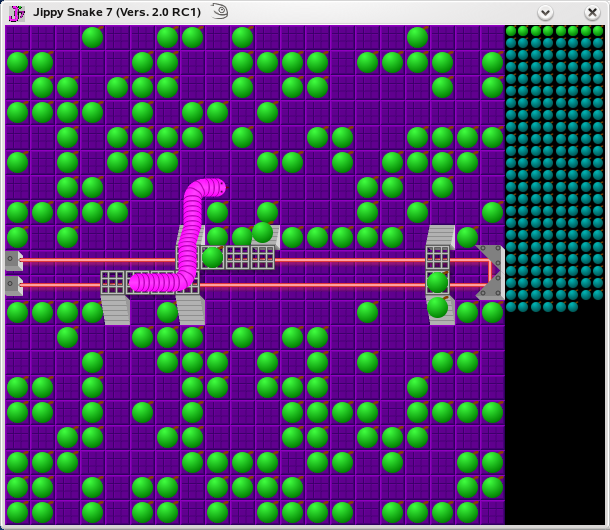The image size is (610, 530).
Task: Click the upper triangular laser mirror on the right
Action: tap(493, 258)
